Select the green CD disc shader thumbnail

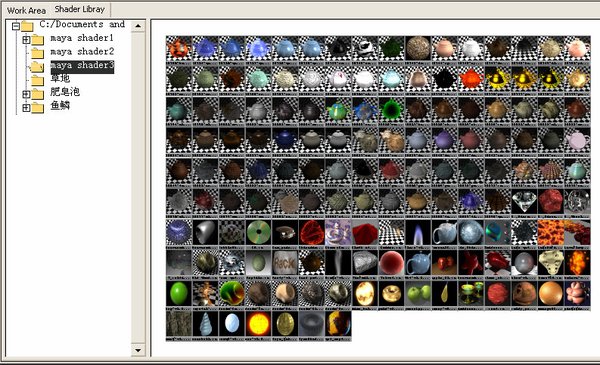tap(258, 232)
